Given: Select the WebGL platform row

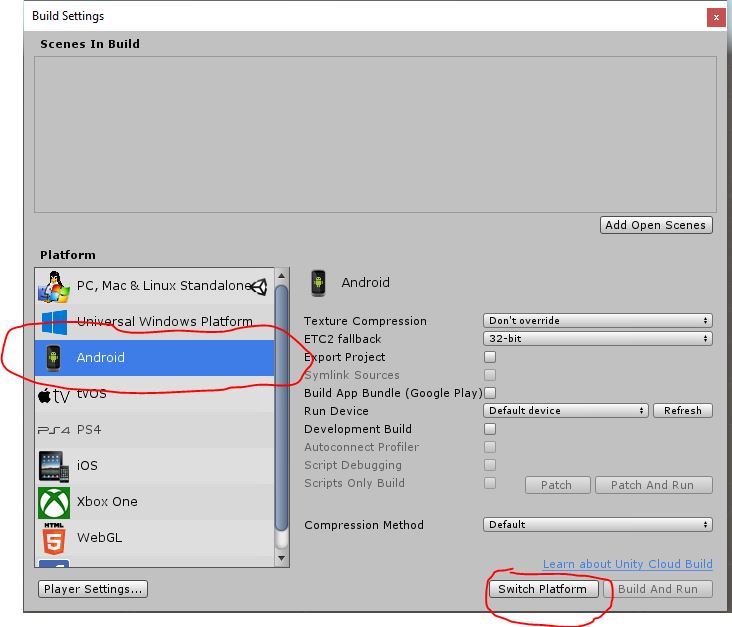Looking at the screenshot, I should [x=155, y=538].
